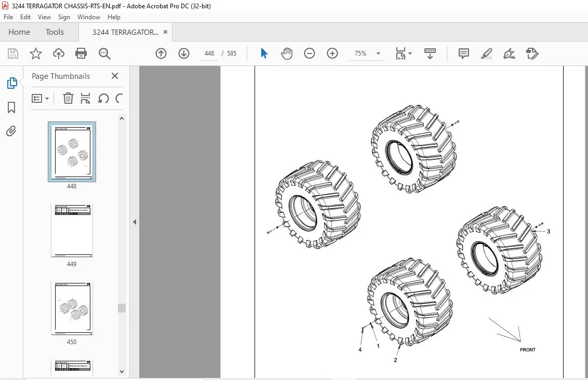The height and width of the screenshot is (380, 588).
Task: Click the FRONT label in the diagram
Action: [x=528, y=350]
